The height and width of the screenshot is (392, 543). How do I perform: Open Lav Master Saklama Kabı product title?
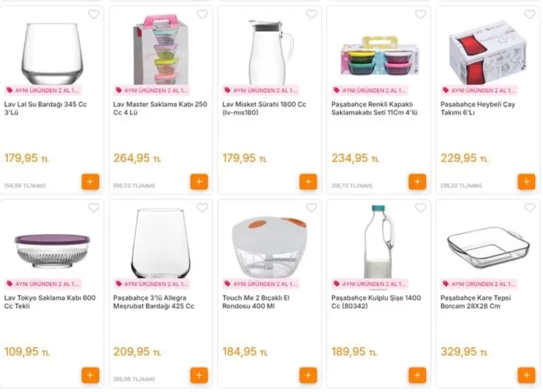coord(160,108)
